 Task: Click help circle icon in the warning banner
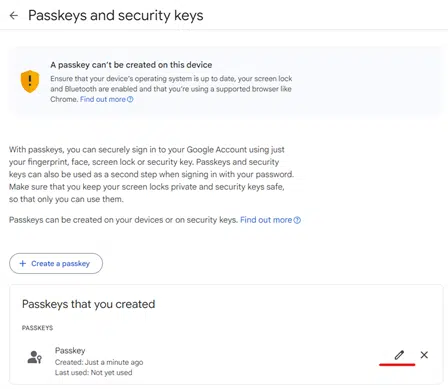click(x=130, y=99)
